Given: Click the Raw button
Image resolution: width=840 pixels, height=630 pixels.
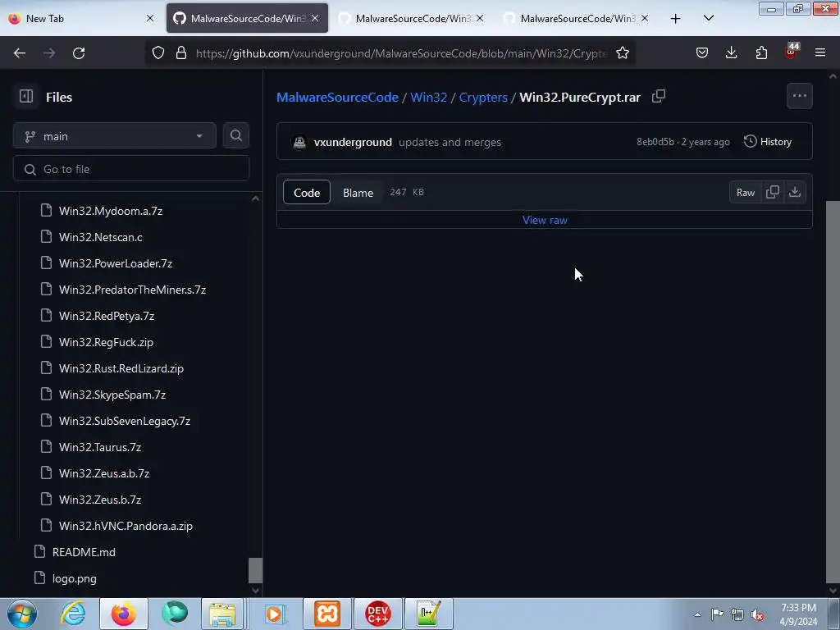Looking at the screenshot, I should [x=745, y=192].
